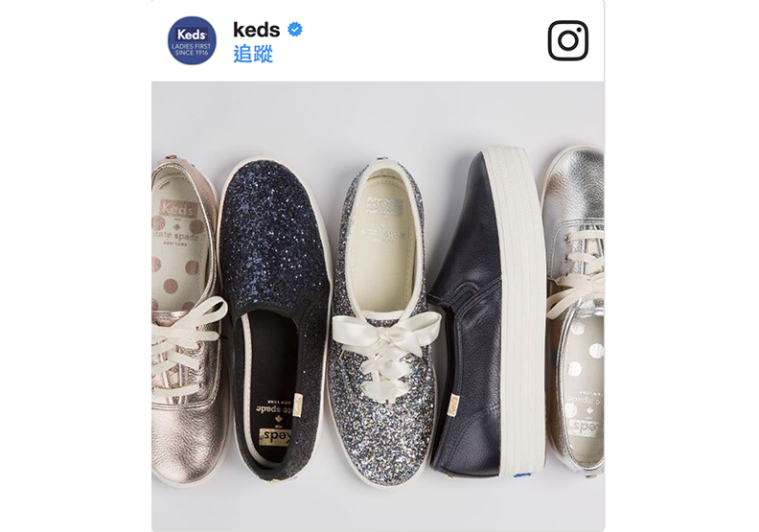Screen dimensions: 759x532
Task: Click the Instagram logo icon
Action: (x=567, y=40)
